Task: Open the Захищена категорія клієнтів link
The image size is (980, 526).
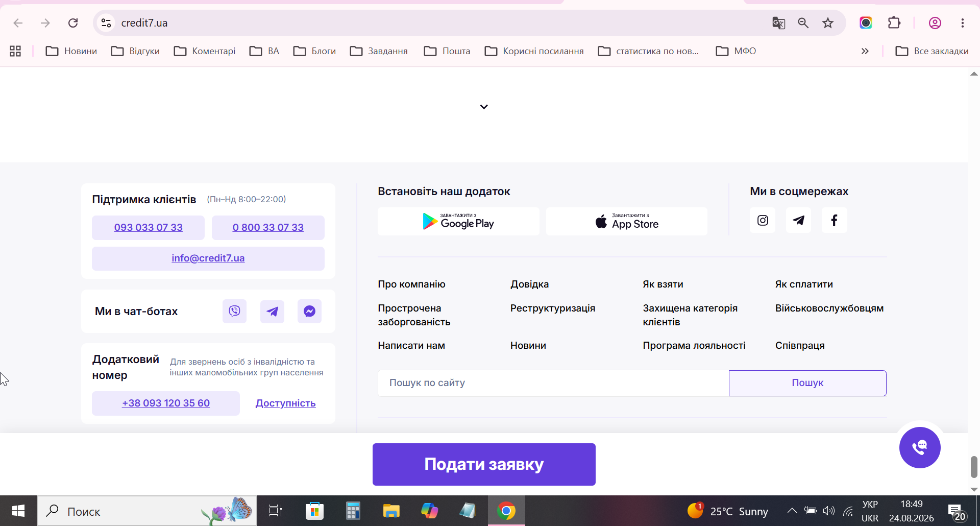Action: pos(690,315)
